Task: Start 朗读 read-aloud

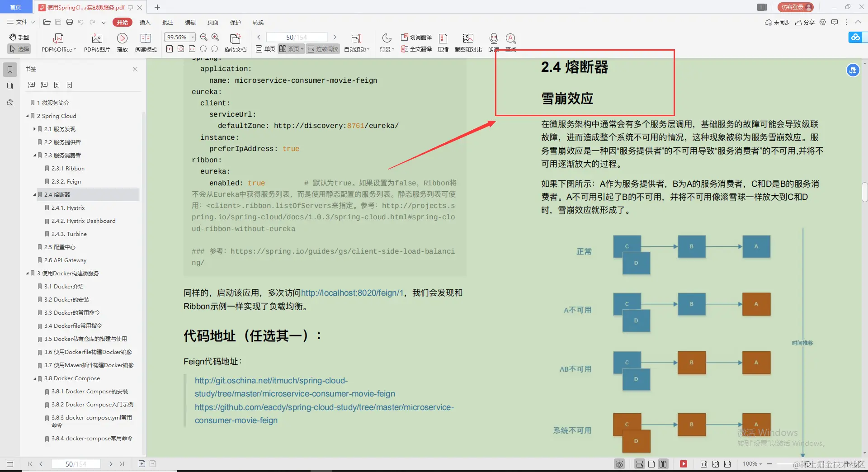Action: [493, 42]
